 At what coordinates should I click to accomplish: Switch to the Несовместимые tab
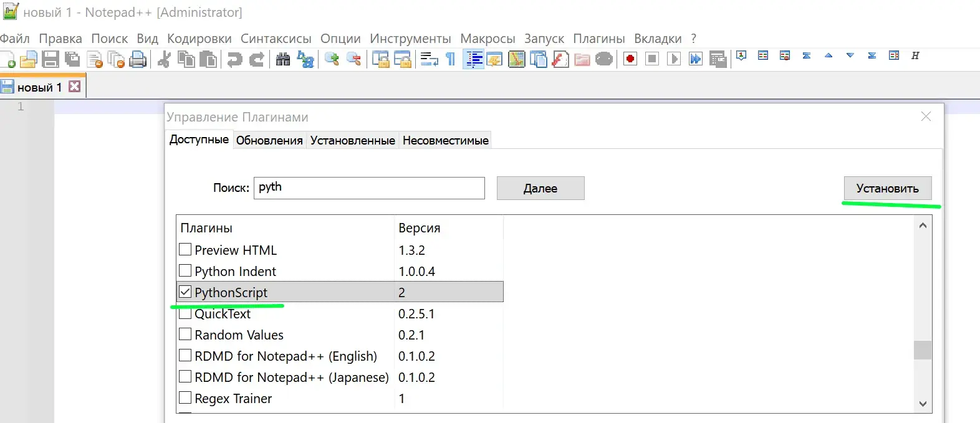click(446, 140)
